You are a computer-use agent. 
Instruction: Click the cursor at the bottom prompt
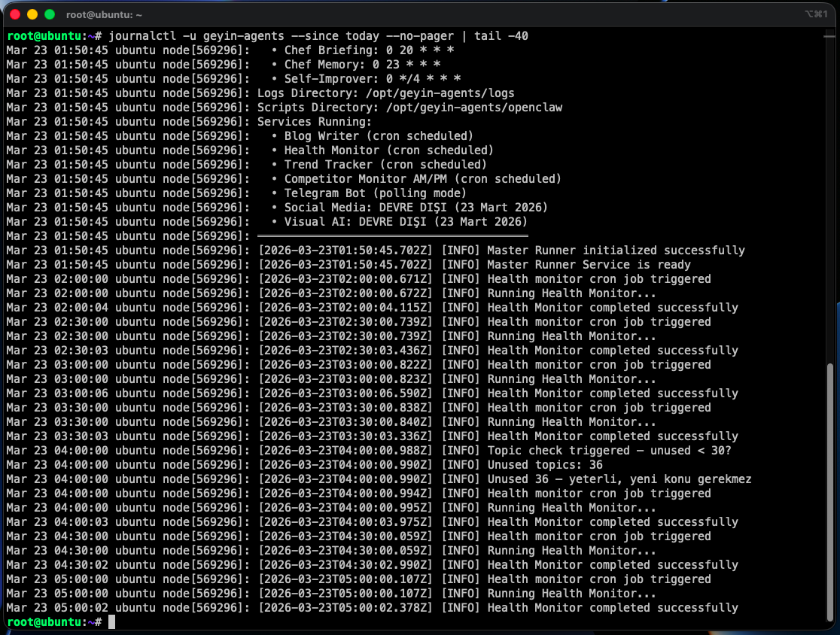pyautogui.click(x=111, y=621)
